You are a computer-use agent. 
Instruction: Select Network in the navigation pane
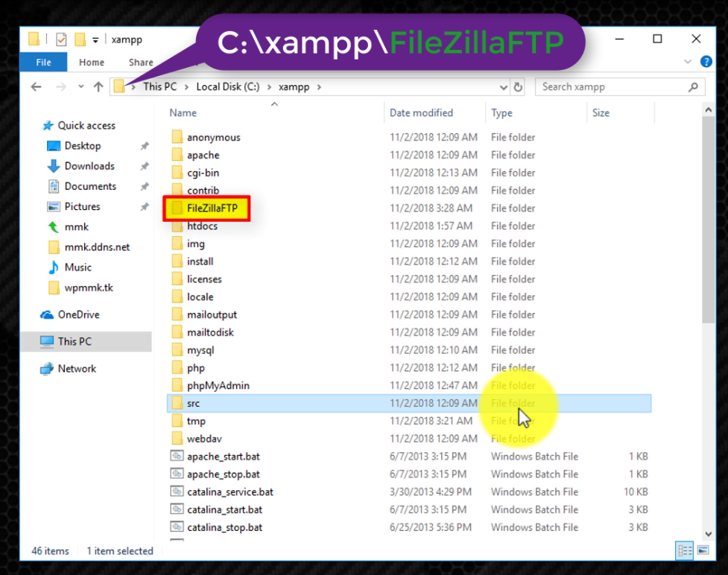[77, 369]
